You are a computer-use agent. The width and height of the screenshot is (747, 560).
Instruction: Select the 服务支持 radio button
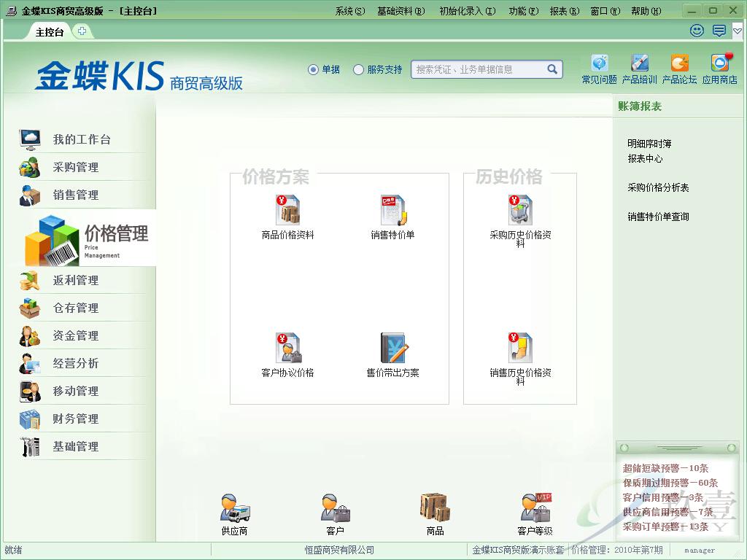point(358,69)
